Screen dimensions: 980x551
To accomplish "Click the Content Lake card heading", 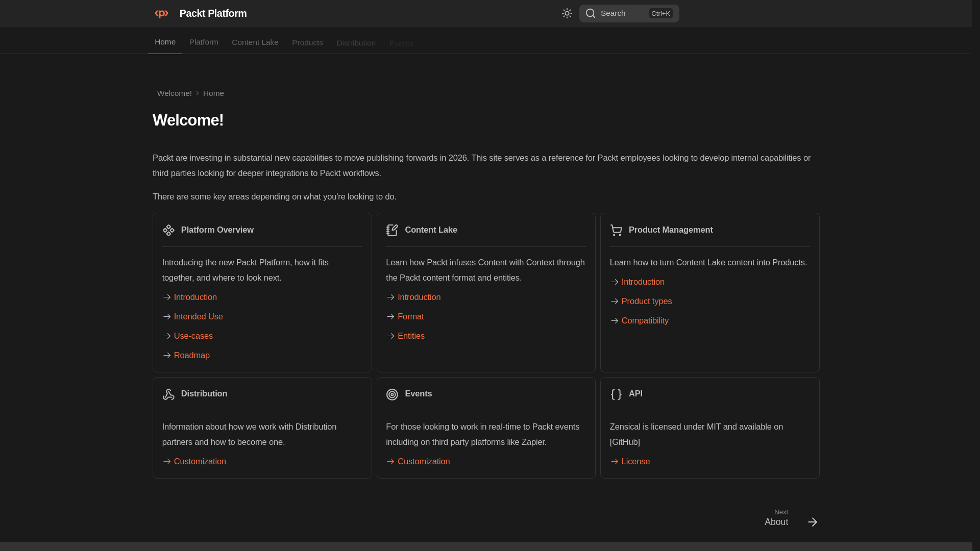I will click(x=431, y=230).
